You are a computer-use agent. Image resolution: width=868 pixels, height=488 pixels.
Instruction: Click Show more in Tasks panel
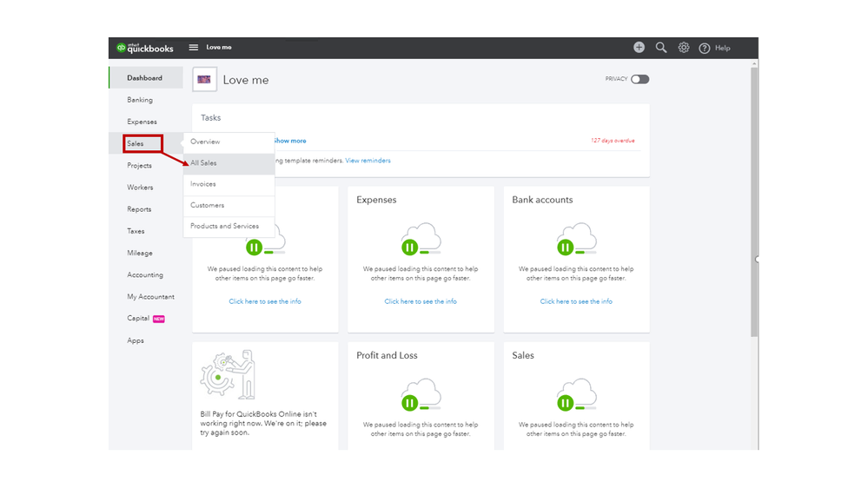289,141
